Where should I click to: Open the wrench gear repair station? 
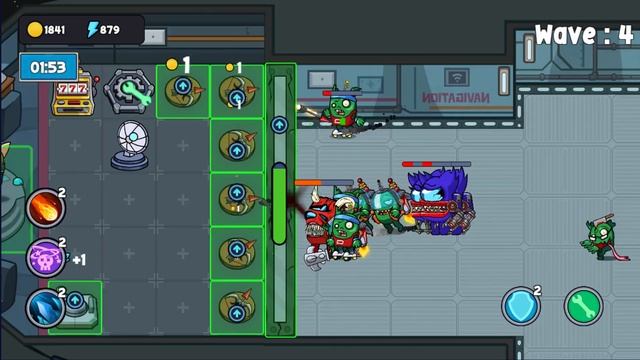click(x=129, y=91)
